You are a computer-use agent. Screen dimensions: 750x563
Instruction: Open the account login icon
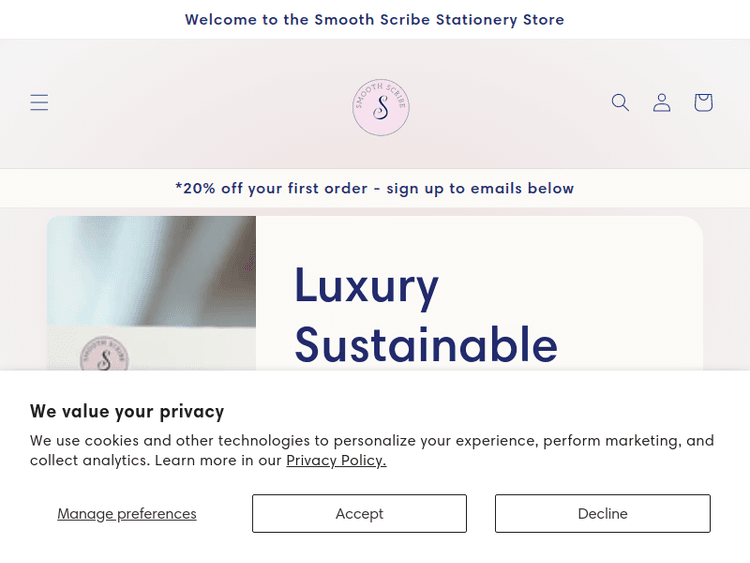click(662, 102)
